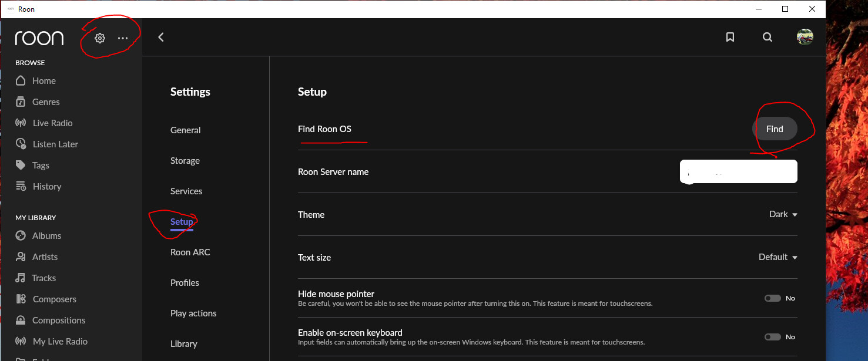The image size is (868, 361).
Task: Go back with the left arrow
Action: coord(161,37)
